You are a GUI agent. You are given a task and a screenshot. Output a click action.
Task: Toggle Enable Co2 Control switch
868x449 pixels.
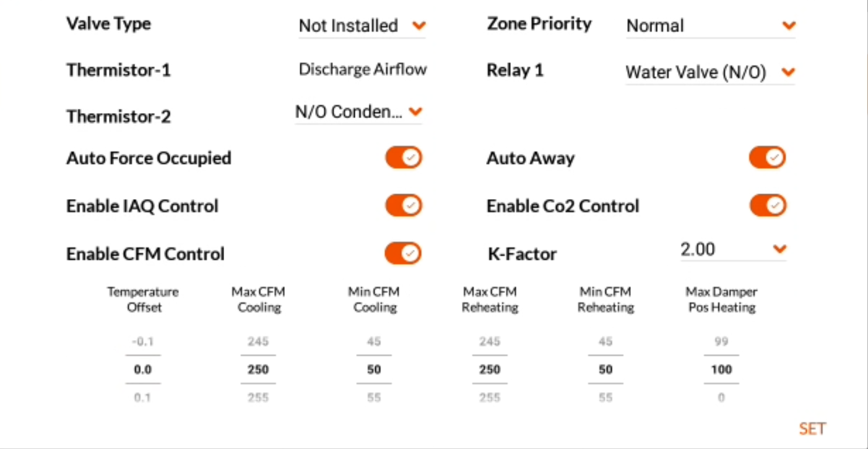tap(768, 205)
